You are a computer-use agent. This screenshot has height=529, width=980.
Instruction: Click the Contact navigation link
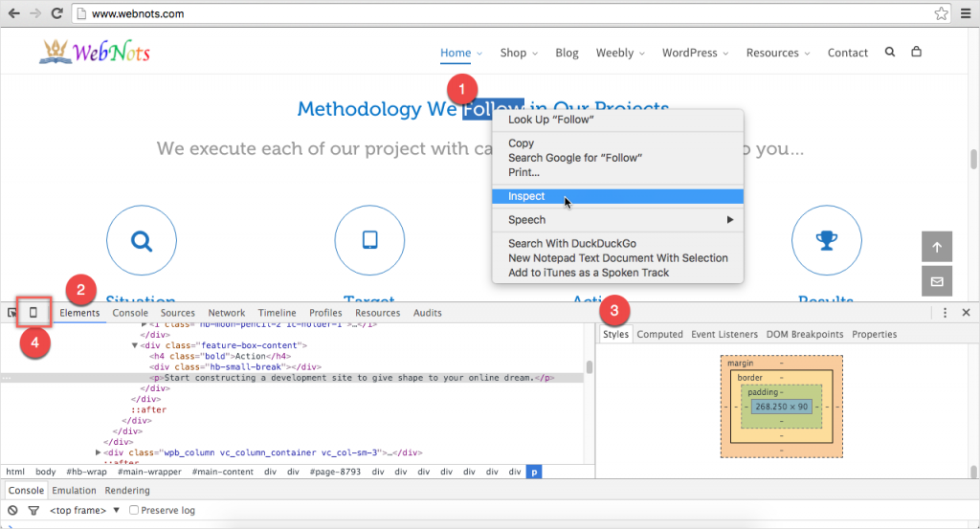click(x=847, y=53)
